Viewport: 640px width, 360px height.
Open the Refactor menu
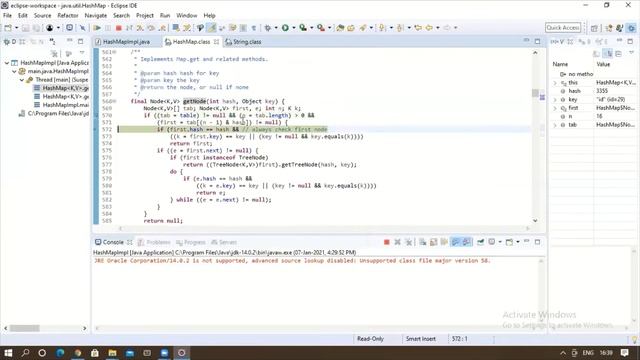pos(68,16)
